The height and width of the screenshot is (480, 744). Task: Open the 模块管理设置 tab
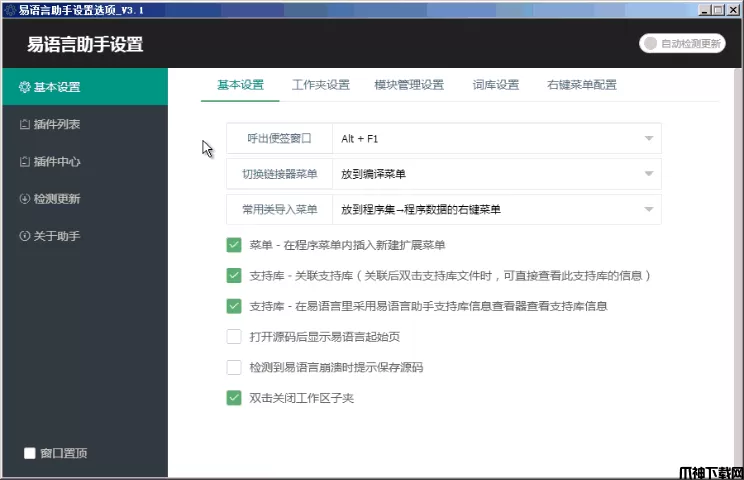pyautogui.click(x=409, y=85)
